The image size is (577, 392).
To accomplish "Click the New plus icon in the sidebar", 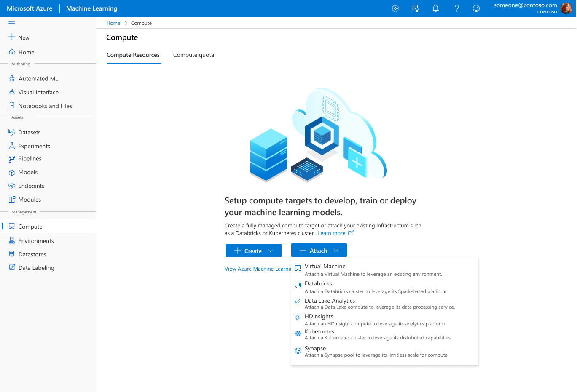I will (12, 37).
